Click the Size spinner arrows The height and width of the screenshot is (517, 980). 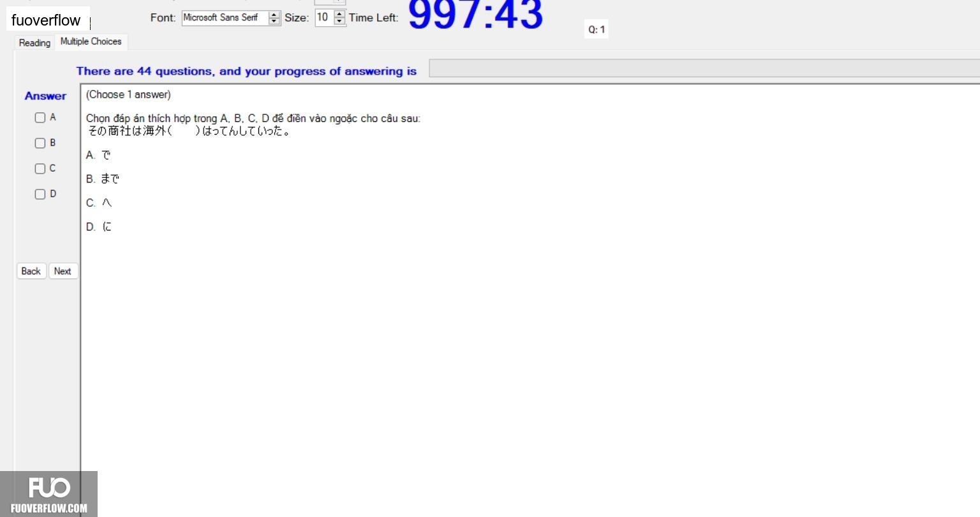339,18
